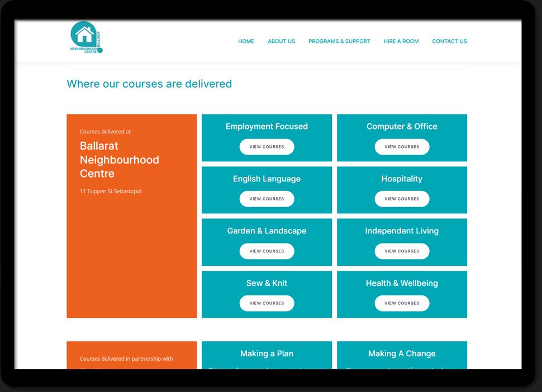View courses under Sew & Knit
This screenshot has width=542, height=392.
coord(267,303)
